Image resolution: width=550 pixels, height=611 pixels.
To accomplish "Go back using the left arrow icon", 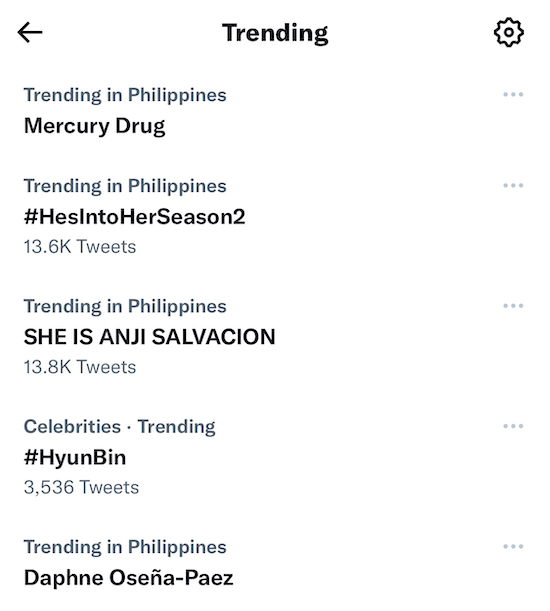I will pos(30,32).
